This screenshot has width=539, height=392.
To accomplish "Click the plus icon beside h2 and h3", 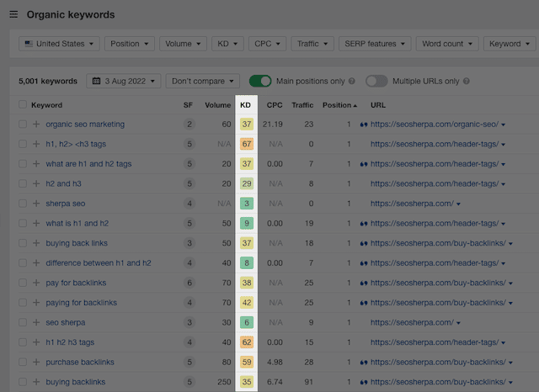I will pyautogui.click(x=36, y=183).
